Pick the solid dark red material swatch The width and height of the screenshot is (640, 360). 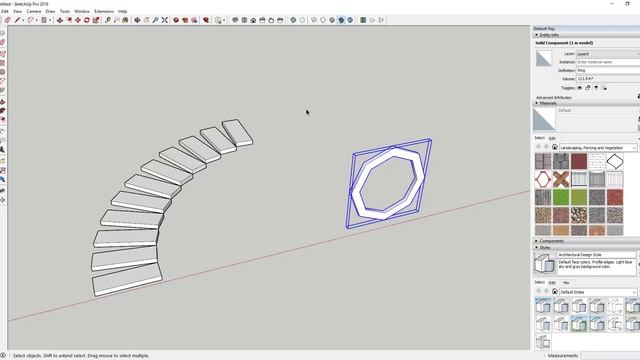579,162
